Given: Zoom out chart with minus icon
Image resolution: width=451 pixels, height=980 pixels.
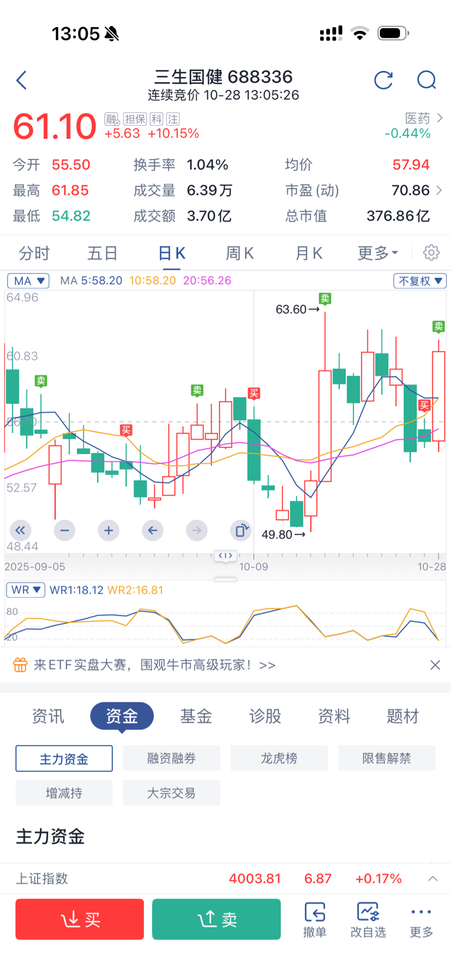Looking at the screenshot, I should 65,531.
